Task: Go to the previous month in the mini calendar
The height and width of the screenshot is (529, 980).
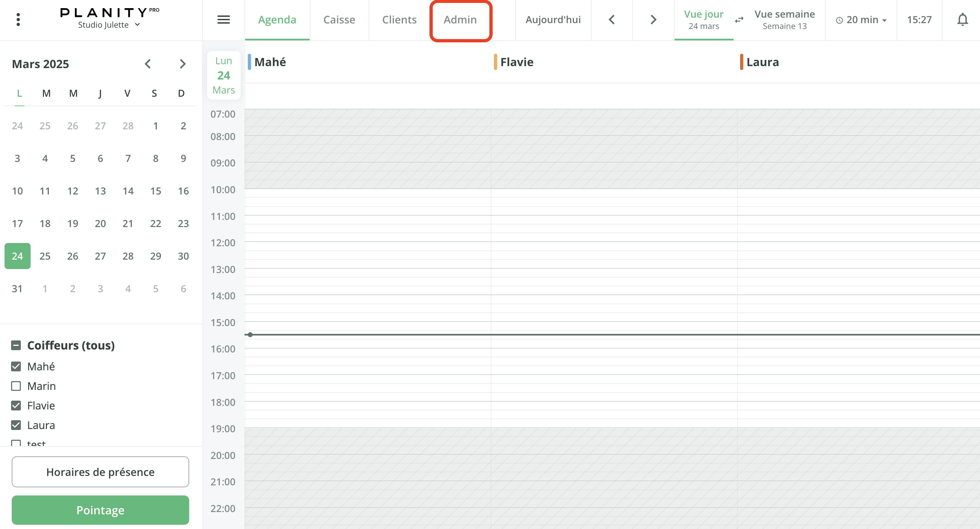Action: [x=147, y=64]
